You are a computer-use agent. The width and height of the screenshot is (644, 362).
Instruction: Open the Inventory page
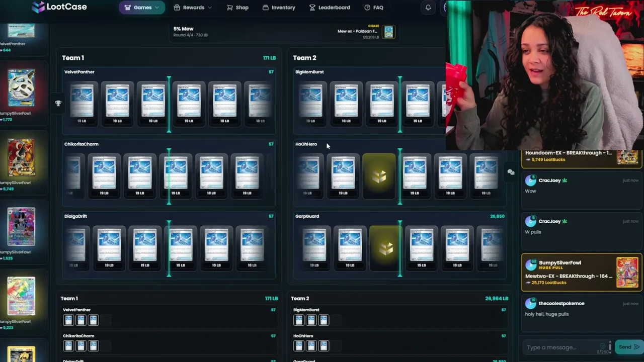(279, 8)
